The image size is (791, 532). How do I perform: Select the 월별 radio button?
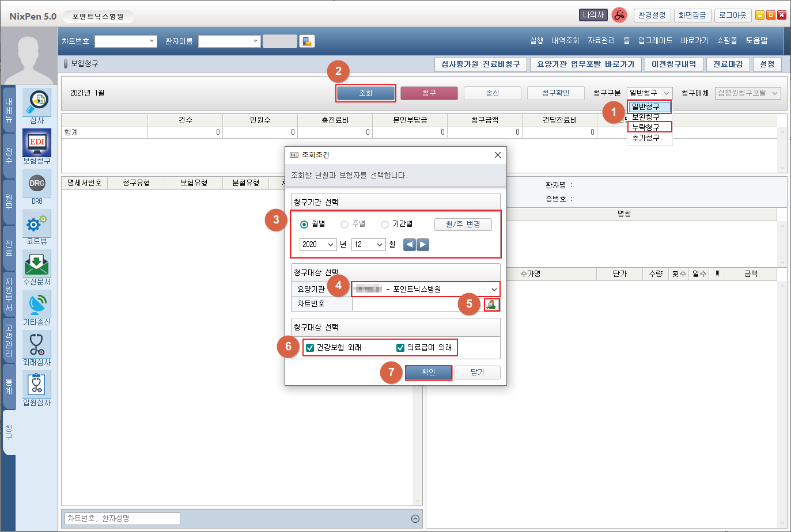(x=304, y=225)
